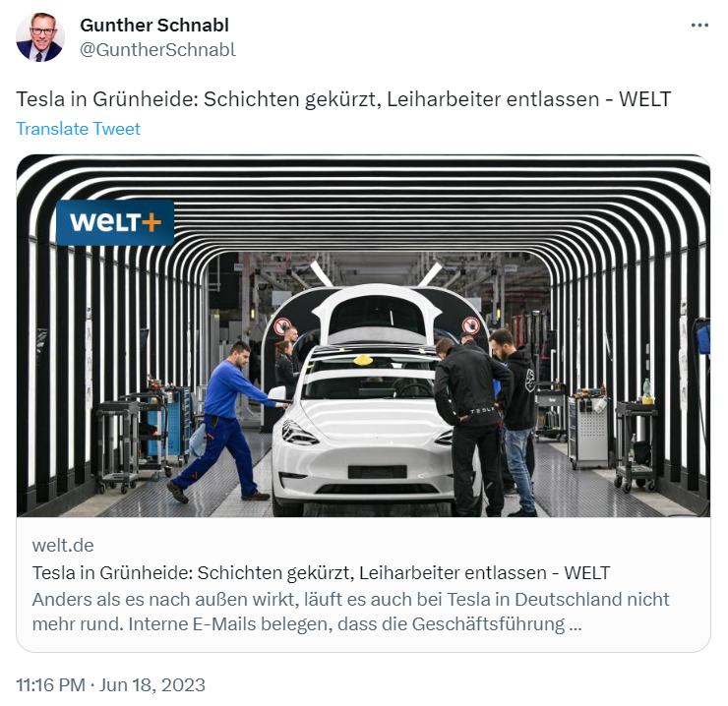Viewport: 728px width, 706px height.
Task: Open the Gunther Schnabl display name
Action: click(154, 25)
